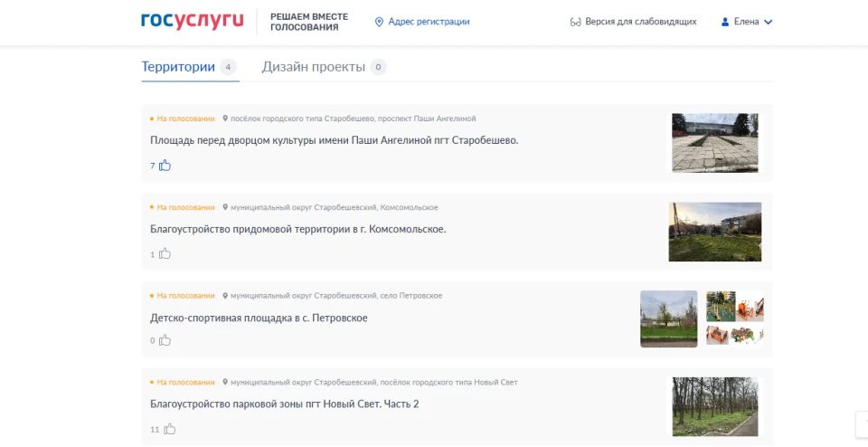
Task: Open the Комсомольское yard photo thumbnail
Action: tap(715, 232)
